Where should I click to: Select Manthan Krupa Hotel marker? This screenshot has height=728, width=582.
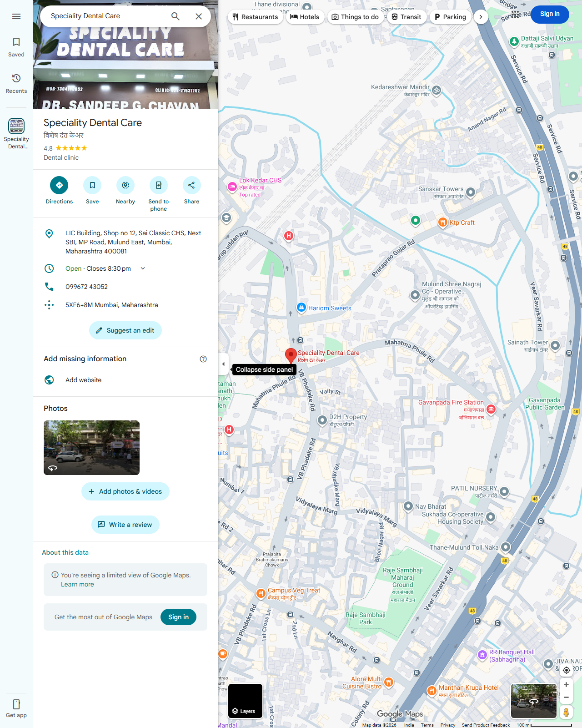click(432, 691)
